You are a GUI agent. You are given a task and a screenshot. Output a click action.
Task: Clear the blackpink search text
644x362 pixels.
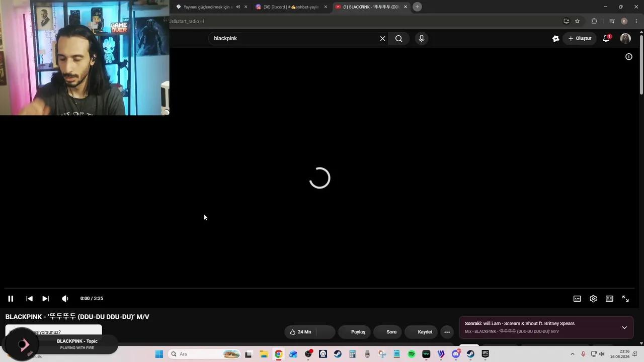382,38
